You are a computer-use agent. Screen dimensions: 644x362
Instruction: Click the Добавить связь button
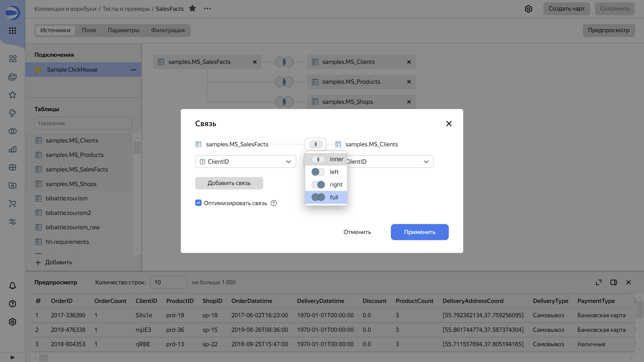click(229, 183)
